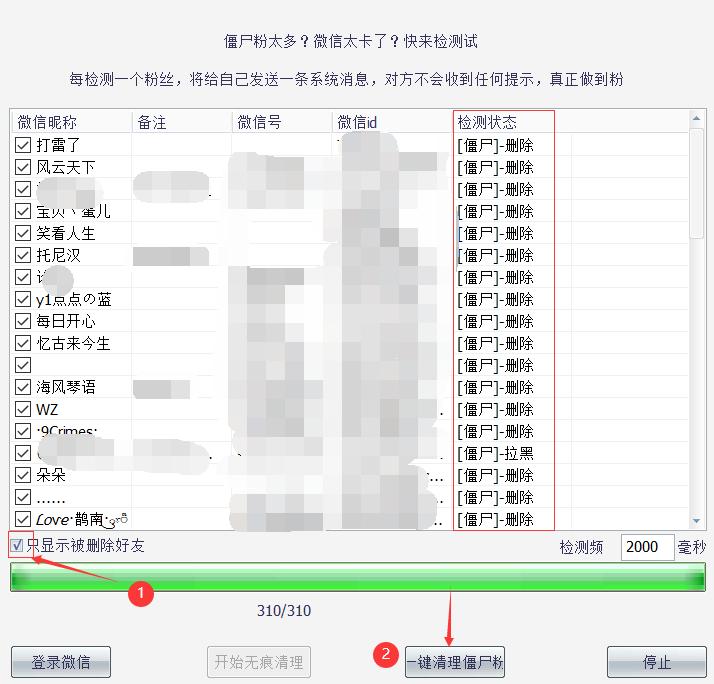Select the 每日开心 nickname cell
The height and width of the screenshot is (684, 714).
[x=66, y=321]
